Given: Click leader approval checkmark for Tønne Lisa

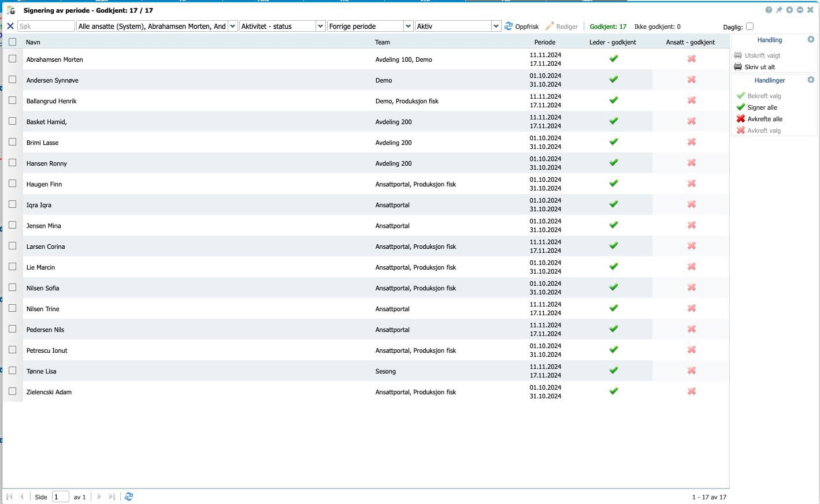Looking at the screenshot, I should [614, 370].
